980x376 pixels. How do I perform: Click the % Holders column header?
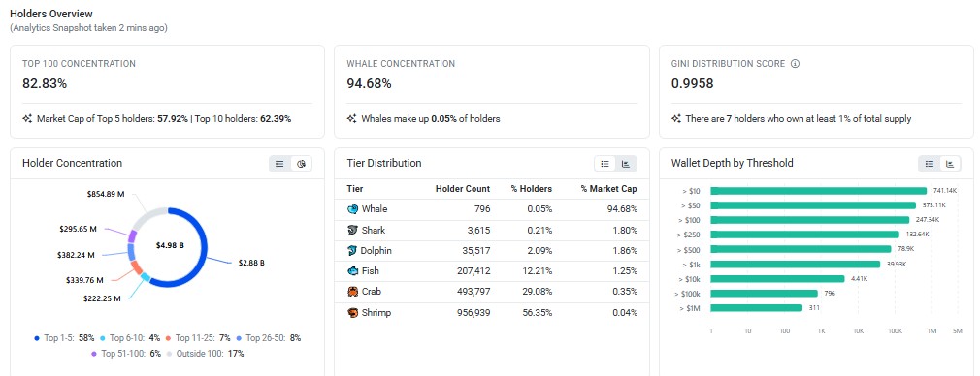(532, 189)
